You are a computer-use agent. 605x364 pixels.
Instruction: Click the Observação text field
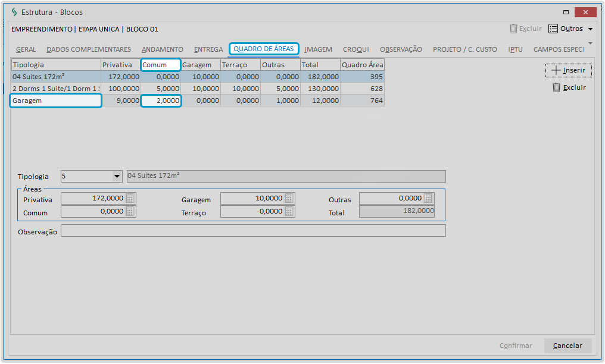[253, 231]
